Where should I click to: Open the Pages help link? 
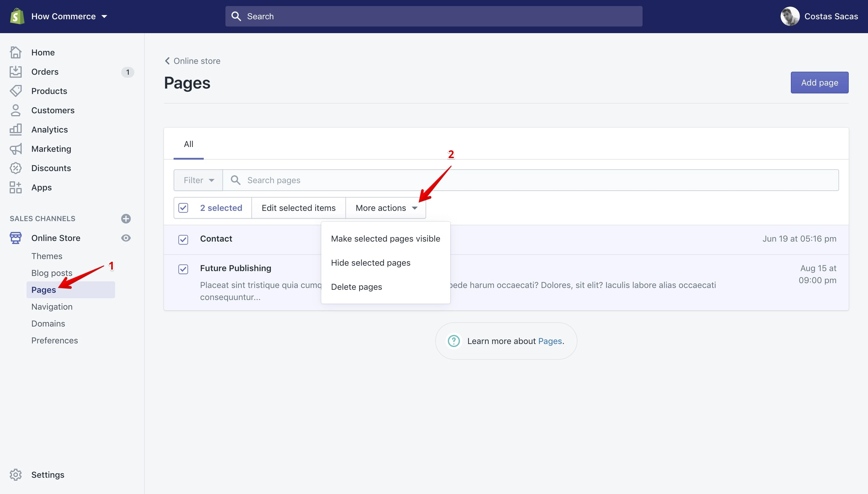tap(550, 341)
